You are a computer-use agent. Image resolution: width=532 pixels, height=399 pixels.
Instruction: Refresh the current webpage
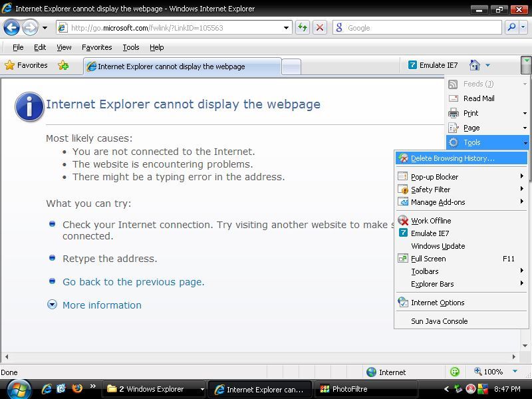(x=303, y=28)
